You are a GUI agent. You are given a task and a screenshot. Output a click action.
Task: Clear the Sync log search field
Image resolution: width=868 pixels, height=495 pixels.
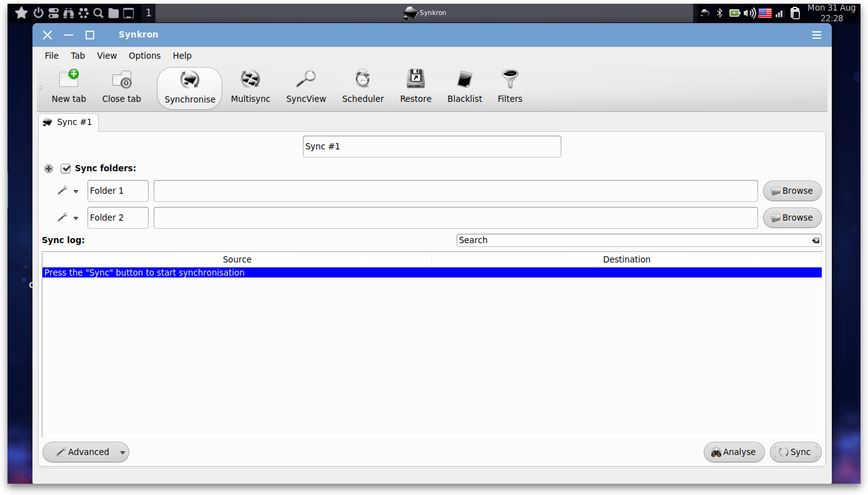click(816, 241)
